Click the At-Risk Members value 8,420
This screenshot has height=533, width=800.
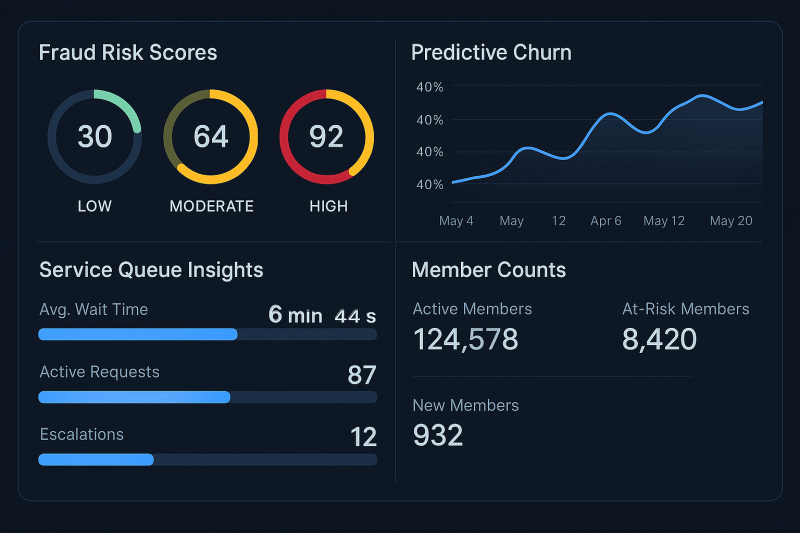tap(659, 340)
